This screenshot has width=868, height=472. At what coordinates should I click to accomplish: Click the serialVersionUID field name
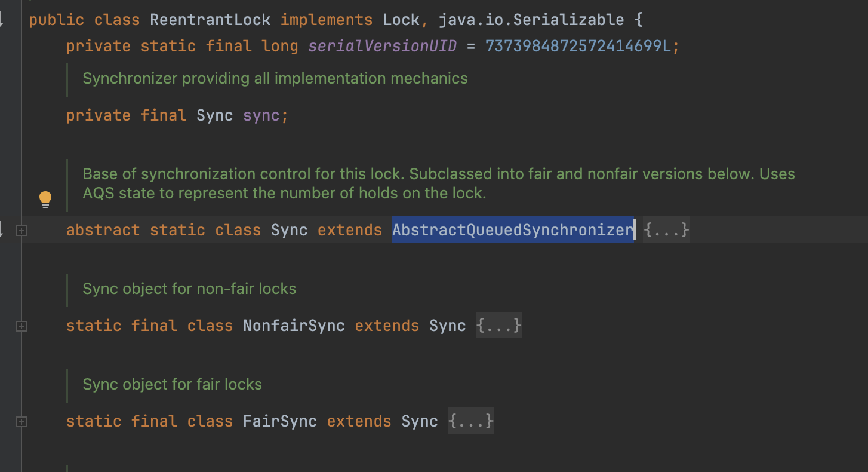pos(382,46)
